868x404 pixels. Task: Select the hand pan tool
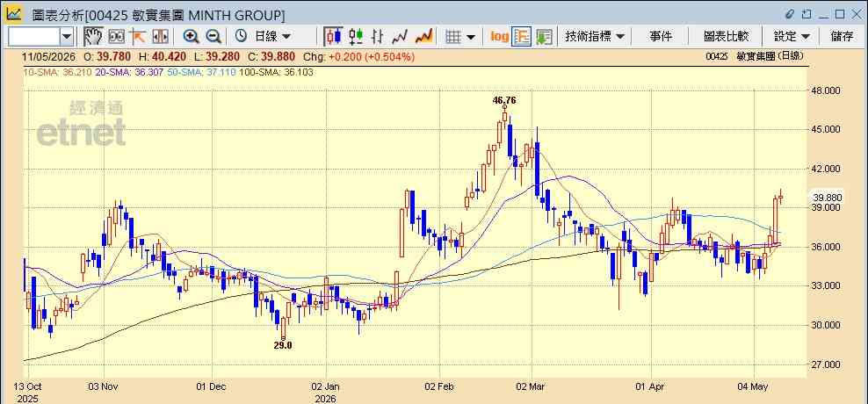(x=93, y=37)
